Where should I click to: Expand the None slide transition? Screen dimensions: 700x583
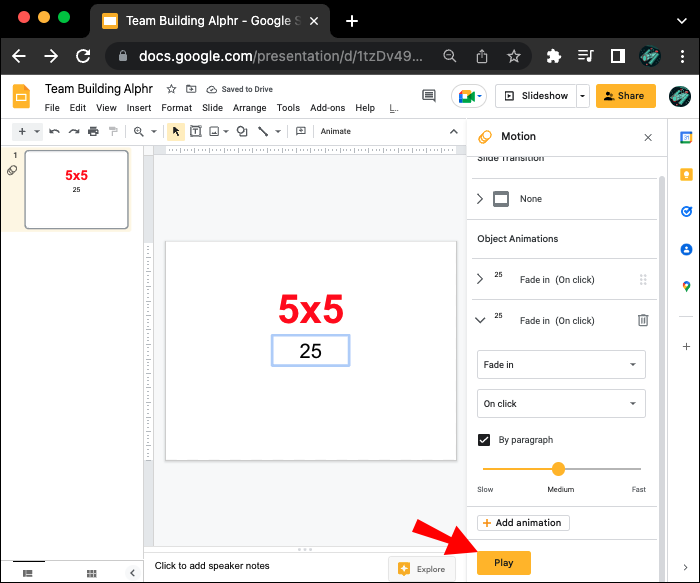click(480, 199)
